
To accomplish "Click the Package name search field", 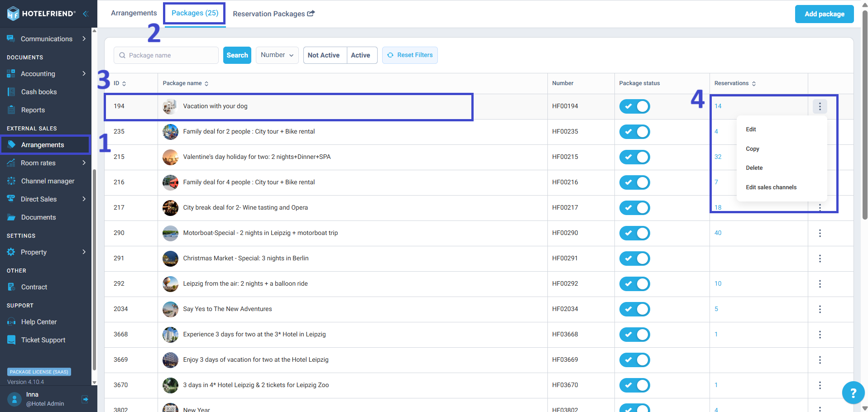I will point(166,55).
